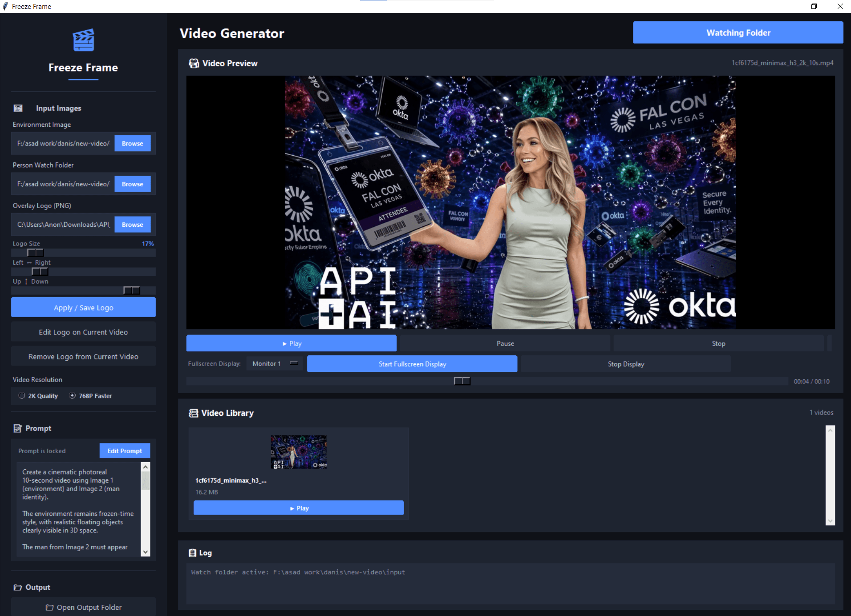Click the Video Library film strip icon
Image resolution: width=851 pixels, height=616 pixels.
194,413
